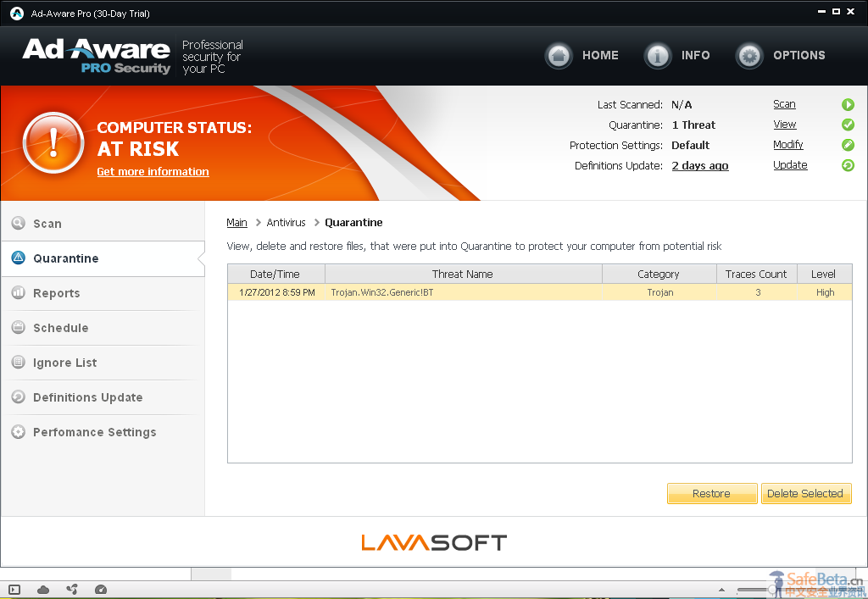This screenshot has height=599, width=868.
Task: Open the OPTIONS menu label
Action: pyautogui.click(x=798, y=55)
